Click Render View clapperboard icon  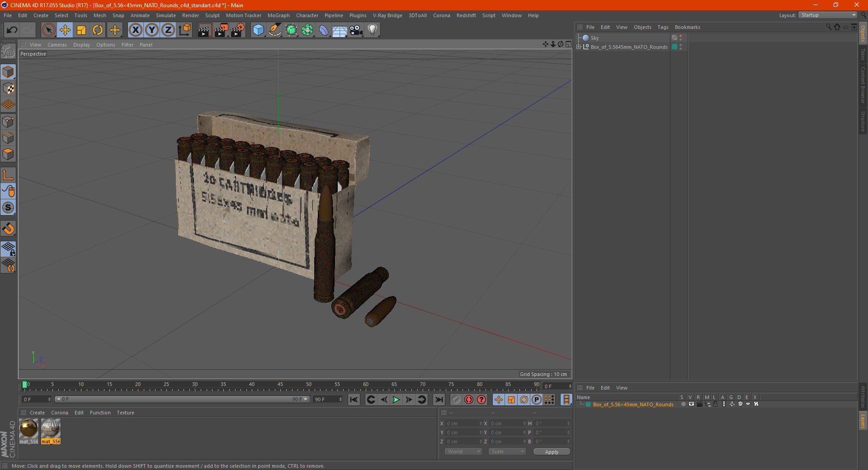(x=204, y=30)
